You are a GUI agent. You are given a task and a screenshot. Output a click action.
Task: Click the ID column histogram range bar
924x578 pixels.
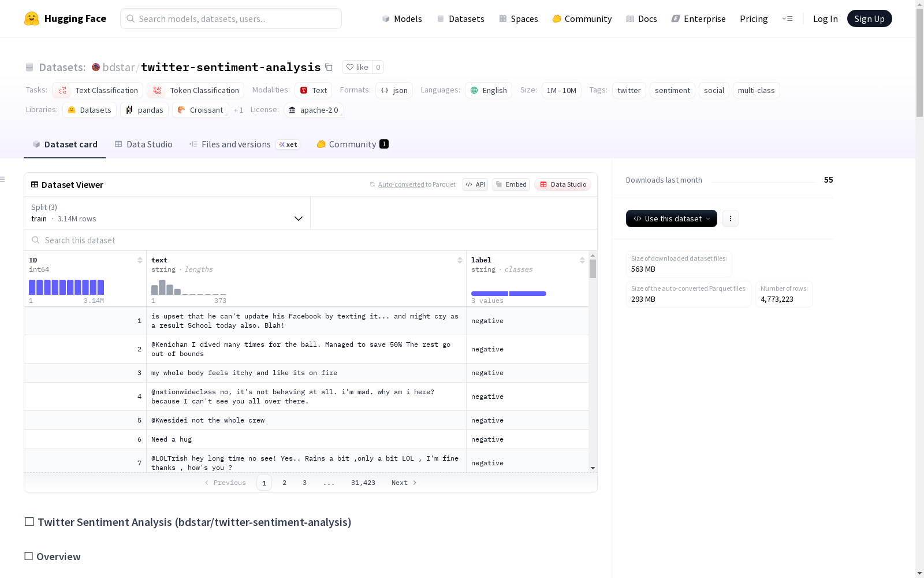[66, 287]
